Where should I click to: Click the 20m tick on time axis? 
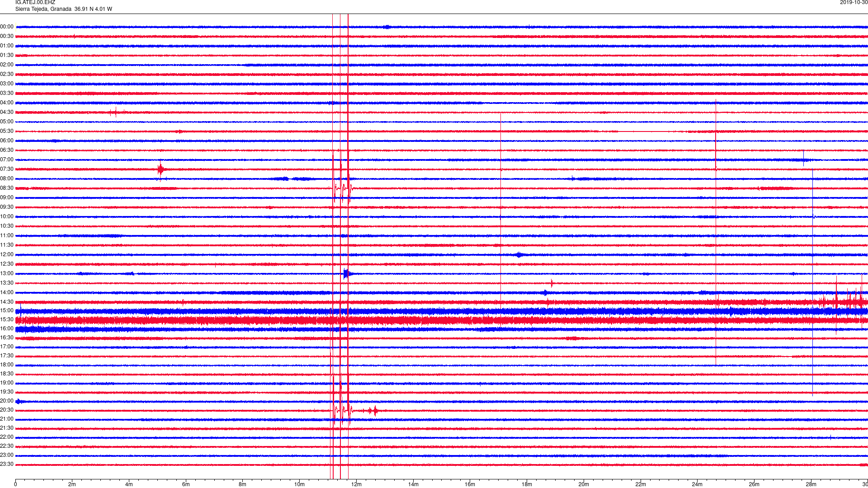(584, 484)
